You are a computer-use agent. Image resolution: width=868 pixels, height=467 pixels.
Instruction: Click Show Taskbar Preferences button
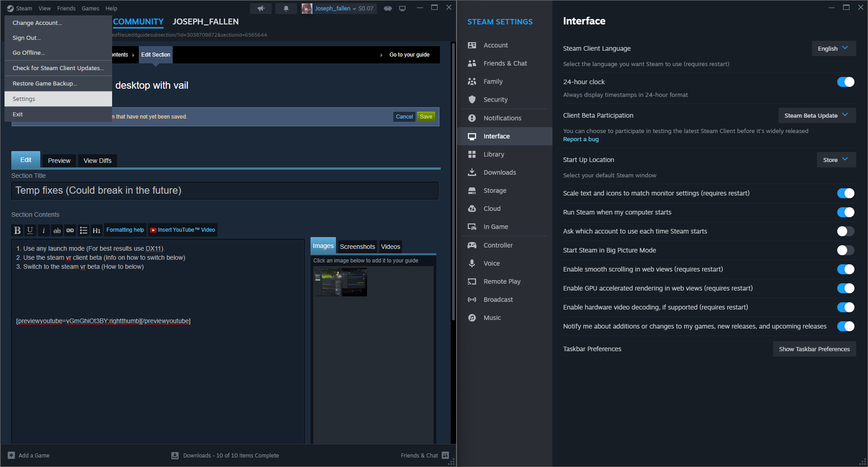[814, 349]
